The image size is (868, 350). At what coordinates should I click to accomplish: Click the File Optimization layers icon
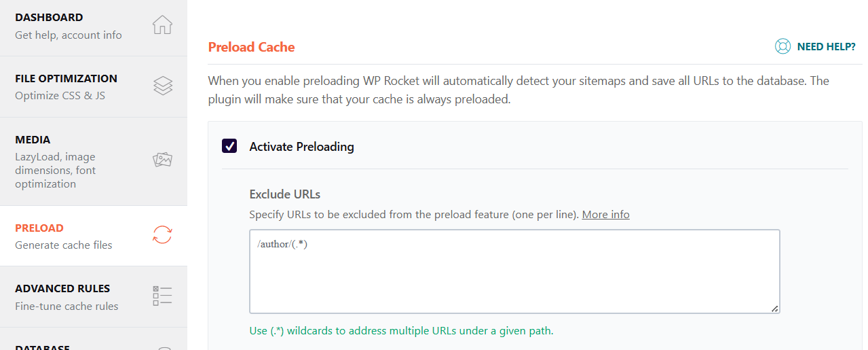[x=162, y=86]
